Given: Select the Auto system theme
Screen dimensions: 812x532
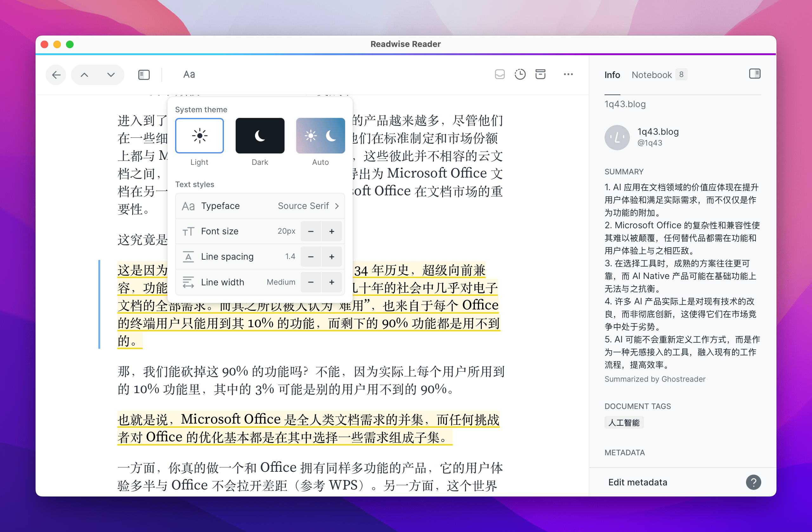Looking at the screenshot, I should click(321, 136).
